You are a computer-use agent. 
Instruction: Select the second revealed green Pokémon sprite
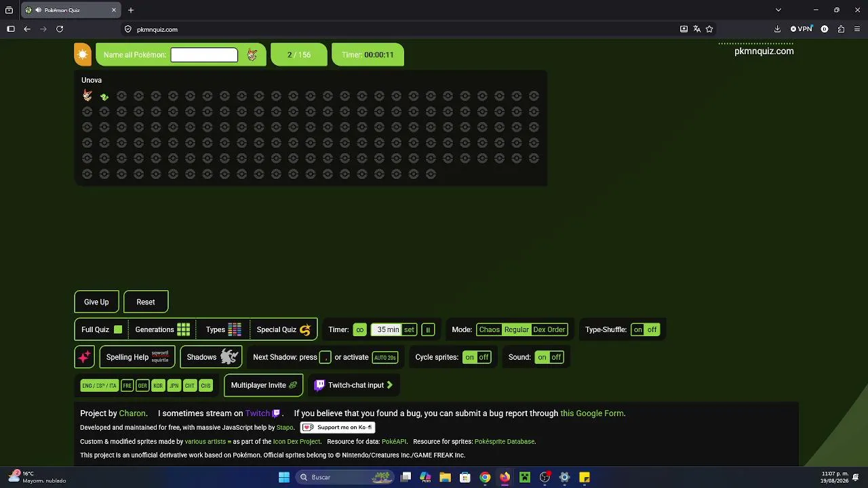(x=104, y=97)
